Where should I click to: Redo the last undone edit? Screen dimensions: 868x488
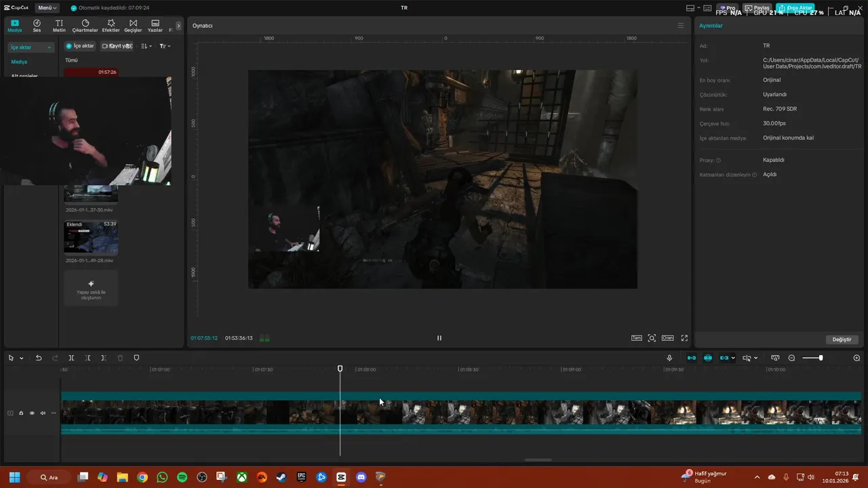55,358
